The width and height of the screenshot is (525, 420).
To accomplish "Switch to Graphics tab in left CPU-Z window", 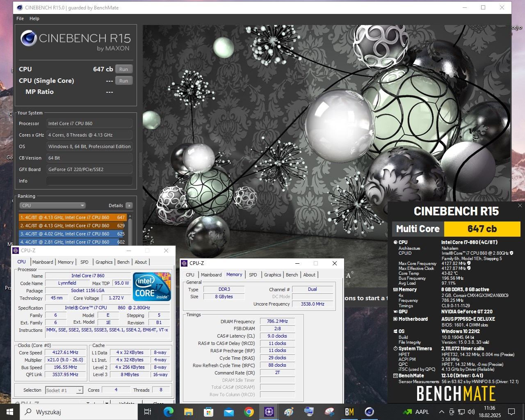I will click(x=104, y=262).
